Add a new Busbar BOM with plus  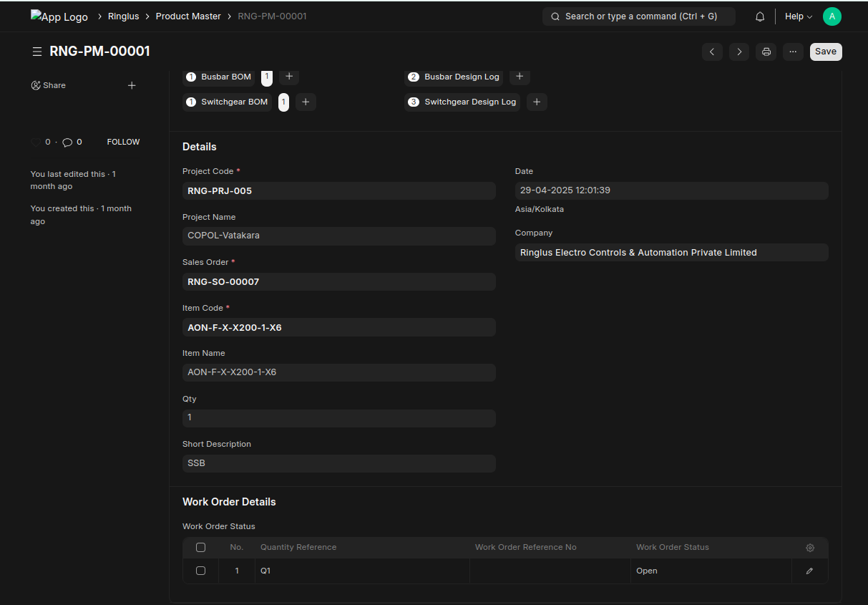click(x=289, y=76)
